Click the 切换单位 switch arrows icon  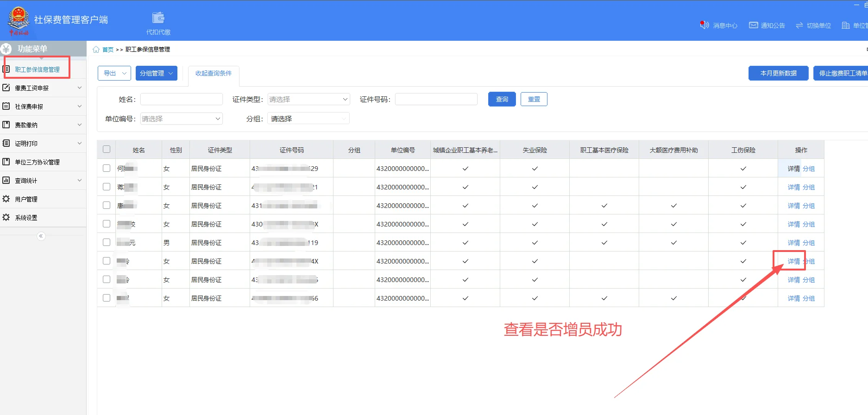pos(799,25)
